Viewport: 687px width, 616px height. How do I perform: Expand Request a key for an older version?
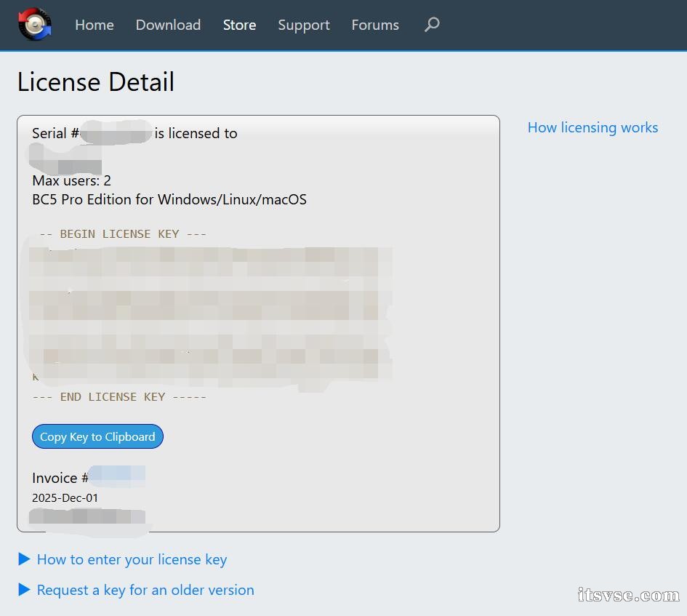click(145, 590)
